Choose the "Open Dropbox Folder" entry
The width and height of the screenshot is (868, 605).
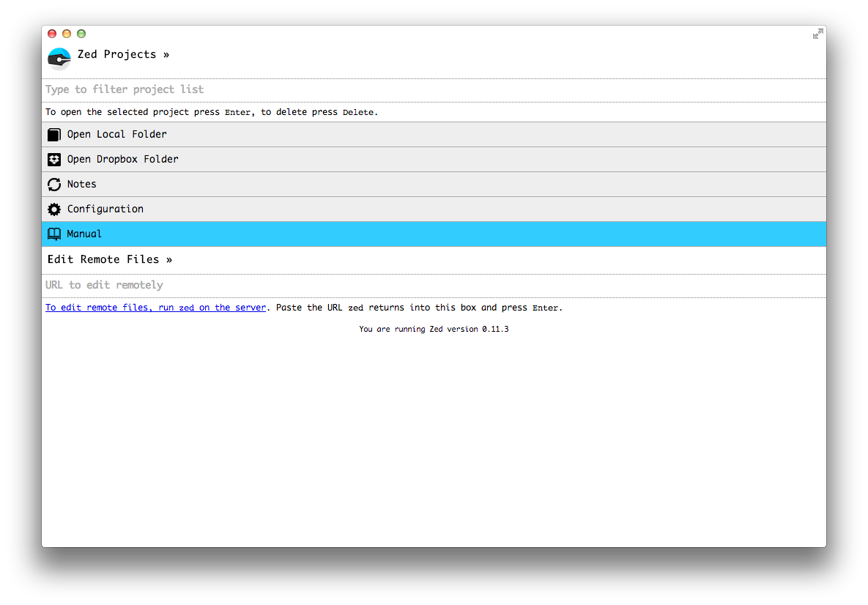pyautogui.click(x=123, y=160)
